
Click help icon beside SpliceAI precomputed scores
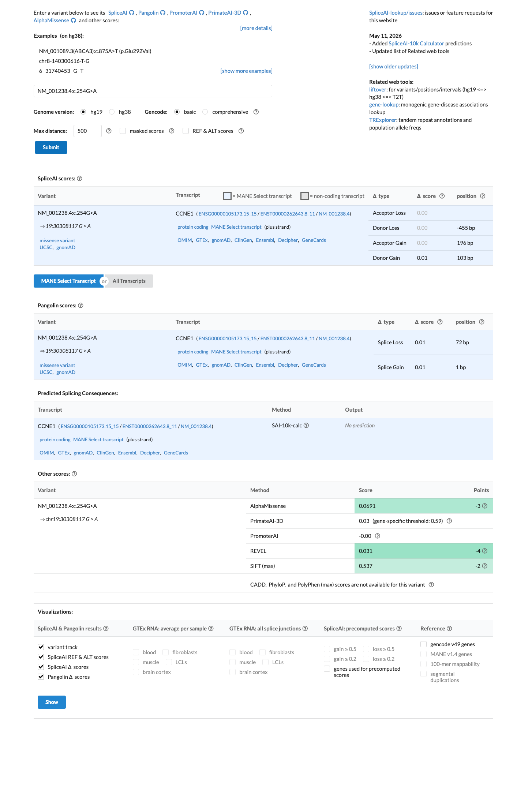tap(399, 629)
